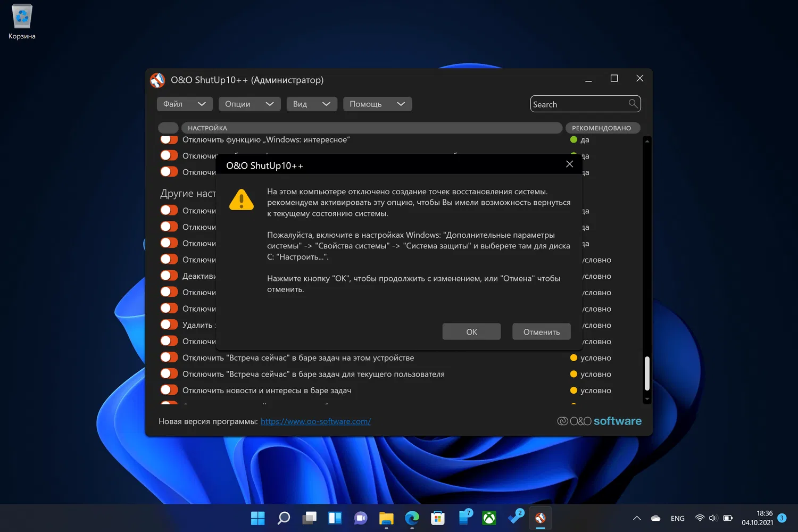Screen dimensions: 798x532
Task: Click the volume speaker tray icon
Action: (x=713, y=518)
